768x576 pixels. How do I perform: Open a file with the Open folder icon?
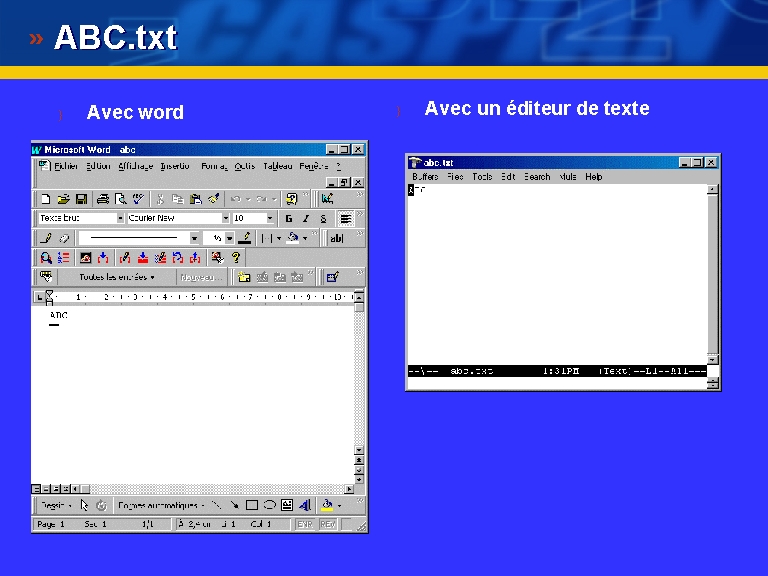point(63,199)
